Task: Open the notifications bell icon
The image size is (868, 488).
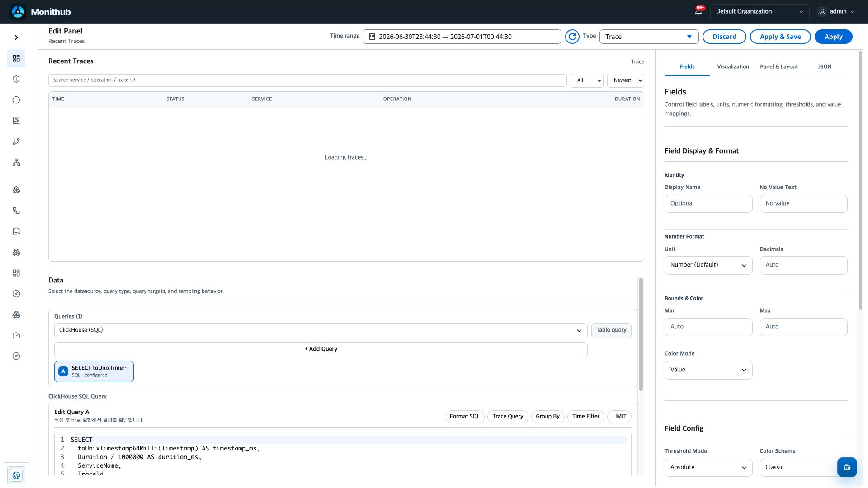Action: click(x=698, y=12)
